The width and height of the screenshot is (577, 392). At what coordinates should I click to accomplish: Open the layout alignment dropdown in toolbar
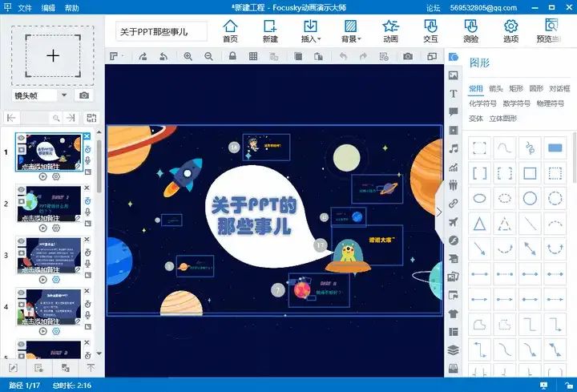116,56
